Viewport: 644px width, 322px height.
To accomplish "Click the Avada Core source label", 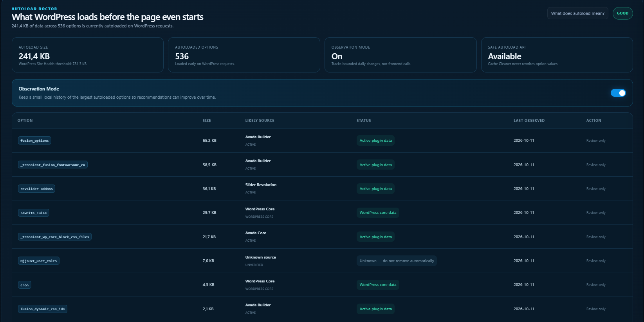I will coord(256,233).
